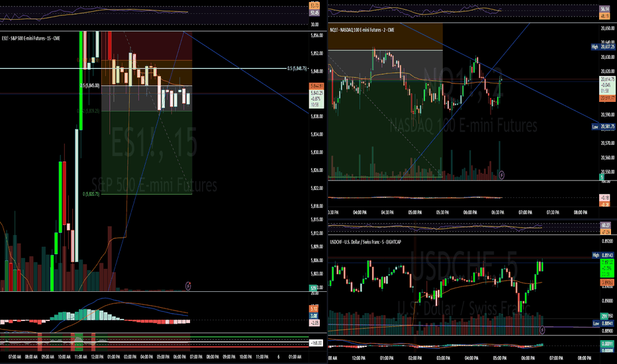Select the NQ1! NASDAQ 100 E-mini Futures title

click(362, 30)
